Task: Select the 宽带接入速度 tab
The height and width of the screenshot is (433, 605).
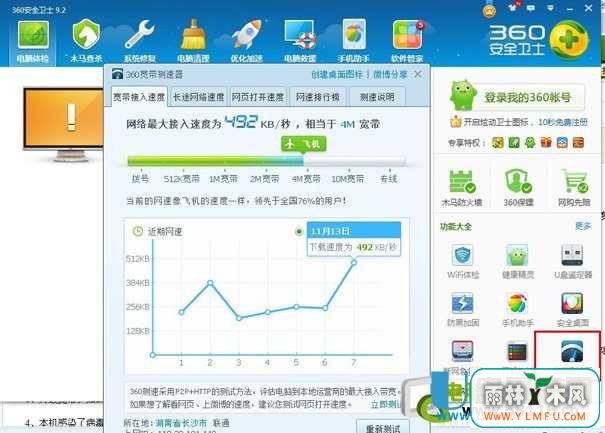Action: 139,97
